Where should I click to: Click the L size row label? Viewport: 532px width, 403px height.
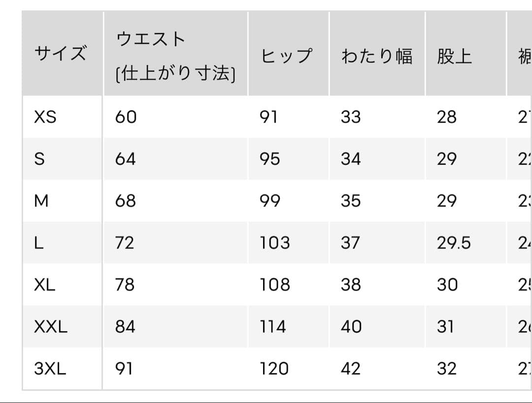tap(39, 243)
